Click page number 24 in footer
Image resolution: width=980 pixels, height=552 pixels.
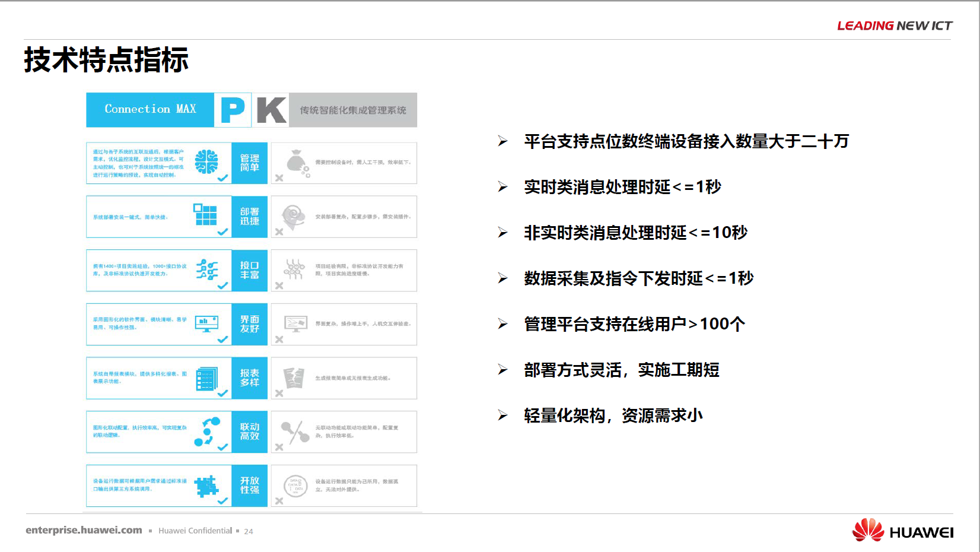point(249,531)
